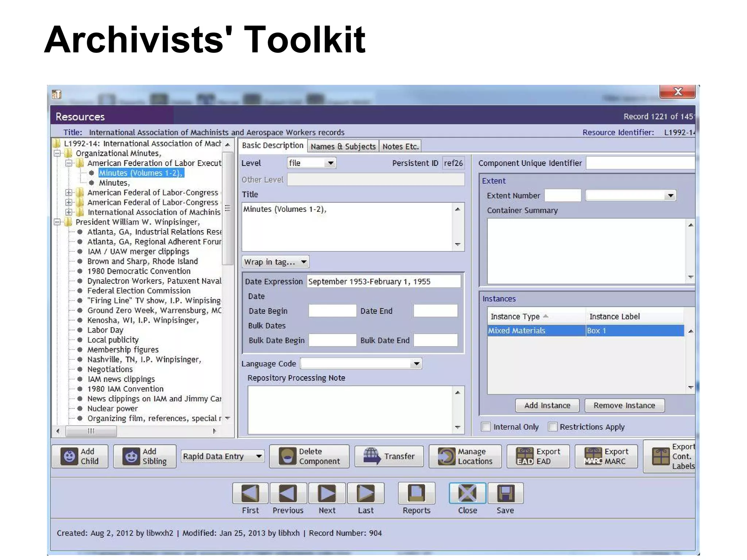747x560 pixels.
Task: Open Manage Locations
Action: (x=465, y=456)
